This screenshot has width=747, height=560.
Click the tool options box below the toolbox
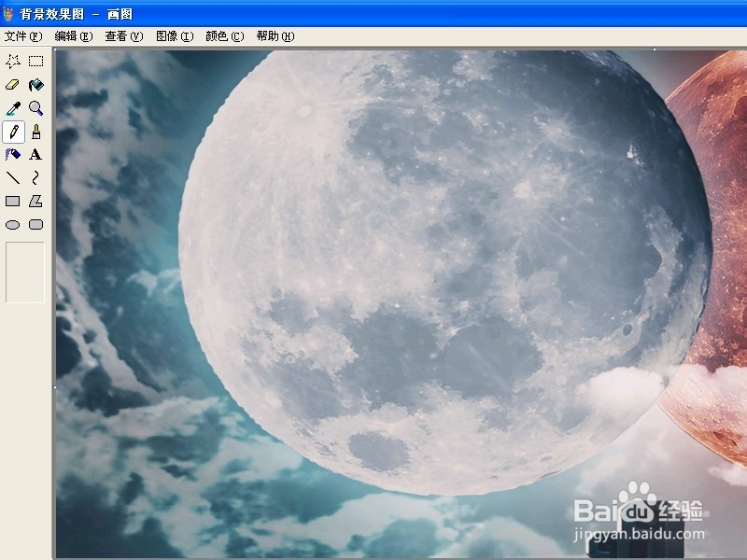pyautogui.click(x=25, y=272)
